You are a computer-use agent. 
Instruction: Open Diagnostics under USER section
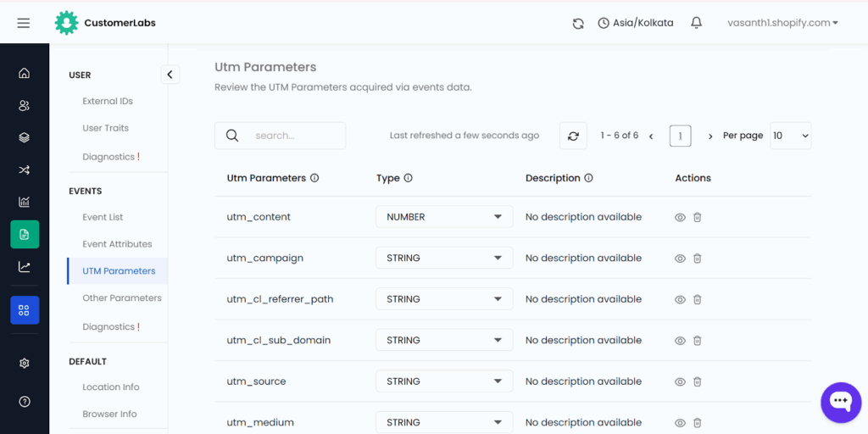(111, 157)
